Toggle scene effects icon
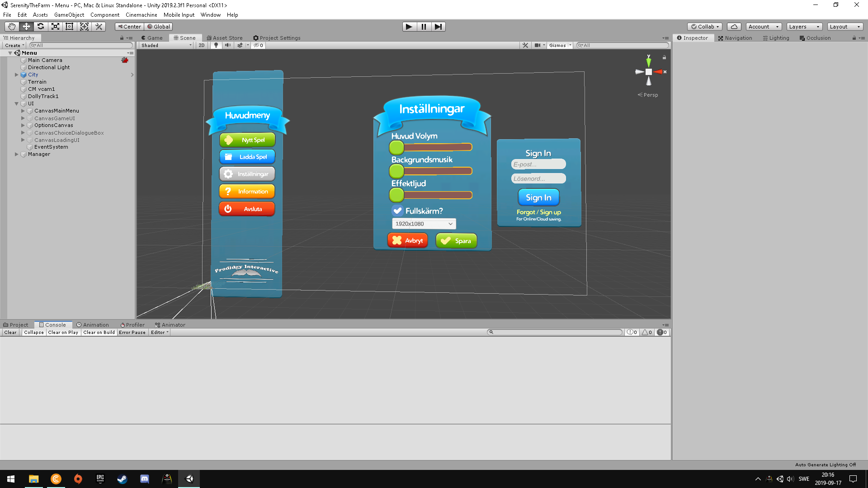Viewport: 868px width, 488px height. pyautogui.click(x=240, y=45)
